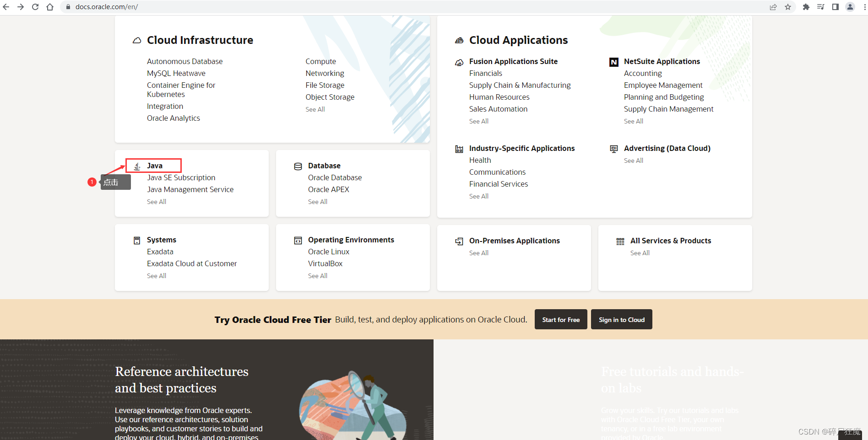Image resolution: width=868 pixels, height=440 pixels.
Task: Open Exadata Cloud at Customer
Action: pos(192,263)
